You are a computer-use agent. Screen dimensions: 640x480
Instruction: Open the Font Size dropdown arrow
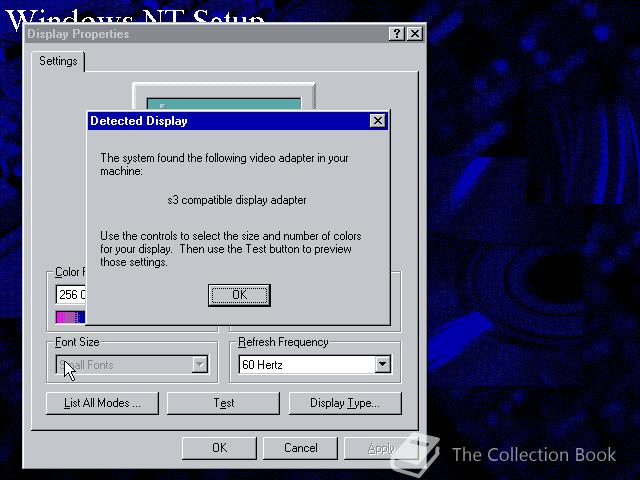tap(200, 364)
